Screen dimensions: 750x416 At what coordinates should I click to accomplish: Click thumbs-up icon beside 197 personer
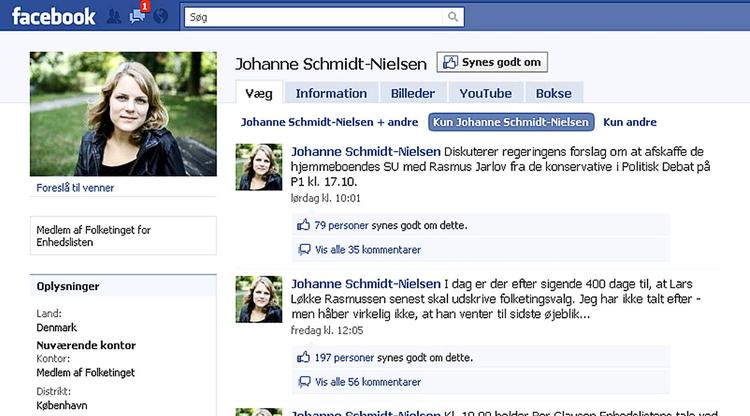pyautogui.click(x=303, y=357)
